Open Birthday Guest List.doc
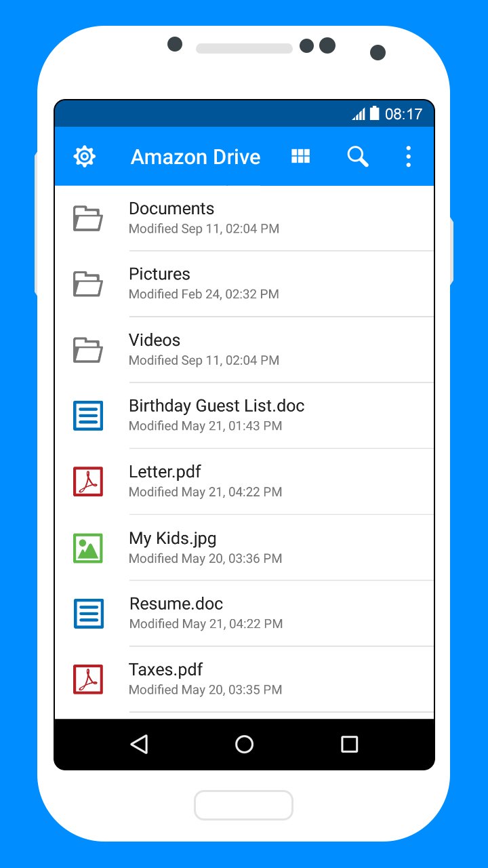 pos(244,416)
